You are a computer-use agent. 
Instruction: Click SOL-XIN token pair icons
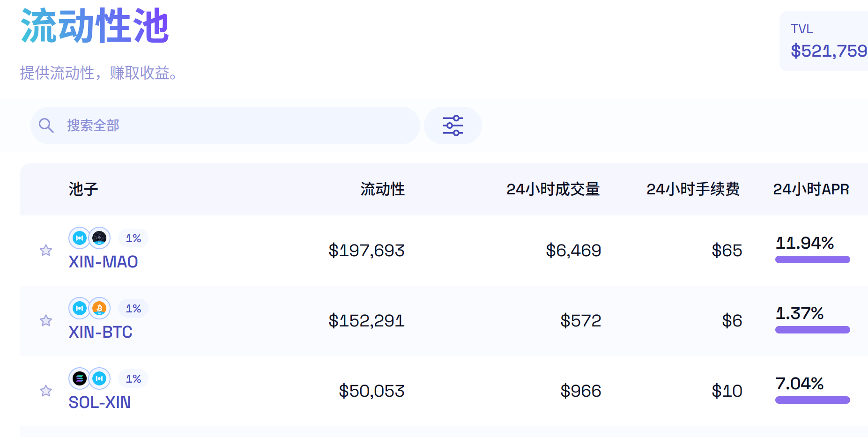[x=89, y=379]
